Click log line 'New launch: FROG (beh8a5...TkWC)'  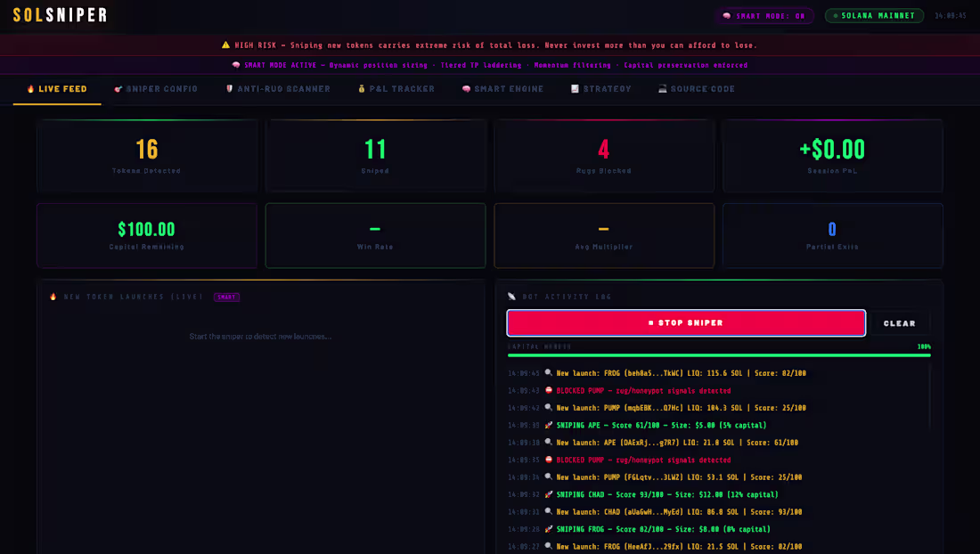657,373
